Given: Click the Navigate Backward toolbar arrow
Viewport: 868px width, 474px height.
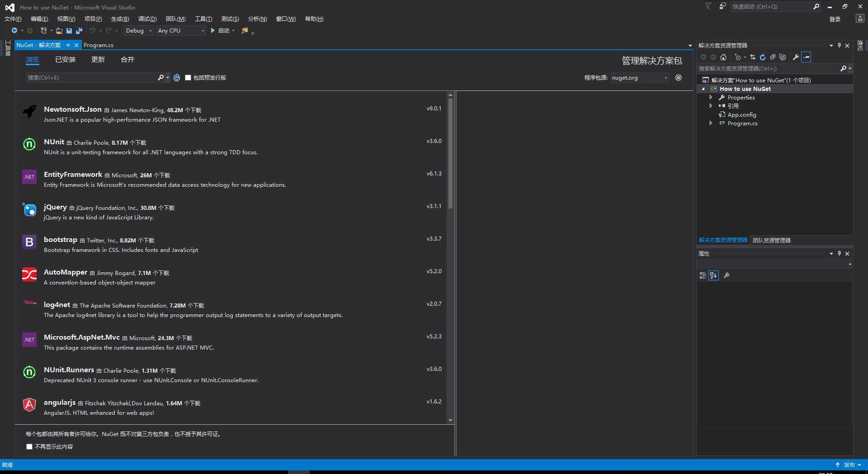Looking at the screenshot, I should pos(14,30).
